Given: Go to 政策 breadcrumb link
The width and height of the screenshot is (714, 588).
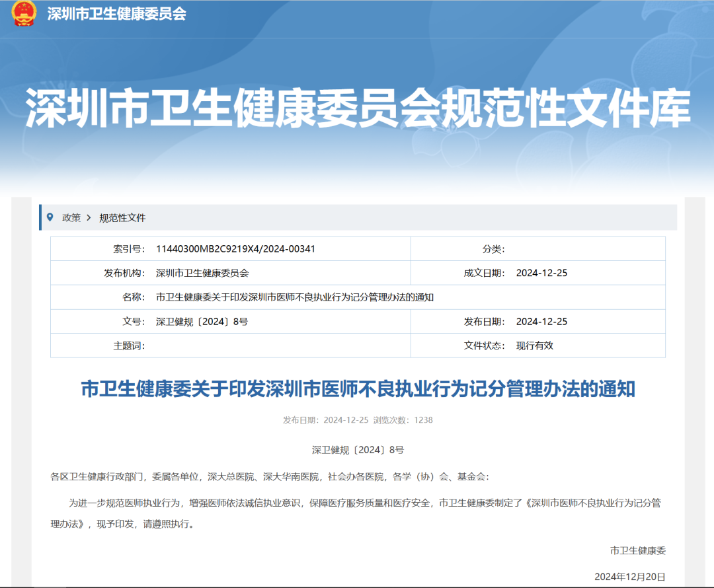Looking at the screenshot, I should 71,218.
